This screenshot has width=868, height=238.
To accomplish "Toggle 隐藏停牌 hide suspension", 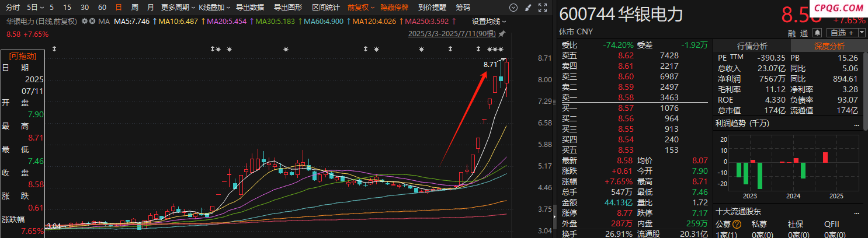I will click(x=394, y=8).
